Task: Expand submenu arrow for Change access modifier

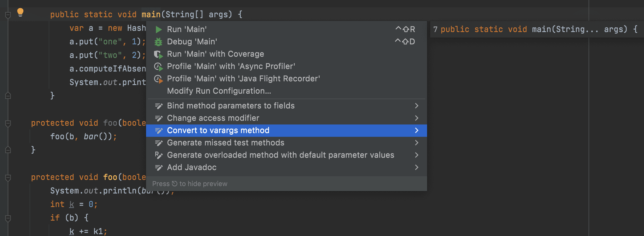Action: click(x=417, y=118)
